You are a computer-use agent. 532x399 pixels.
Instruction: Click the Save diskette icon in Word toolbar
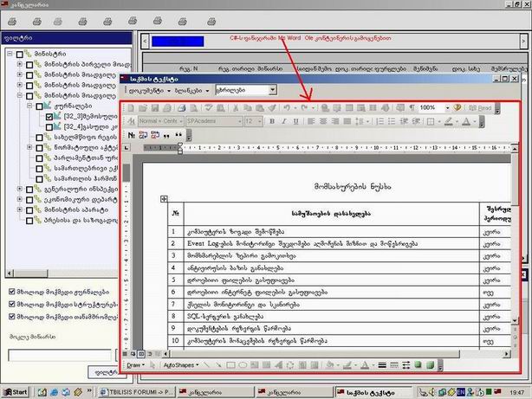155,108
